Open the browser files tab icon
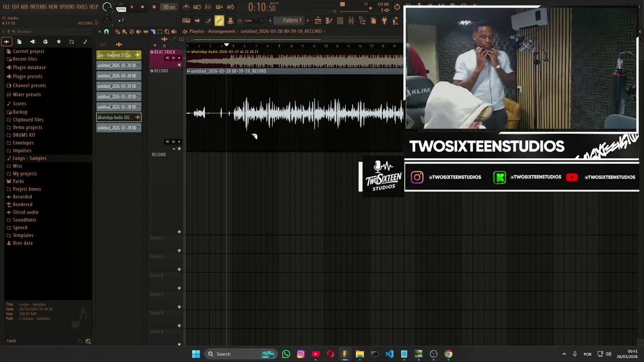This screenshot has height=362, width=644. [x=19, y=42]
